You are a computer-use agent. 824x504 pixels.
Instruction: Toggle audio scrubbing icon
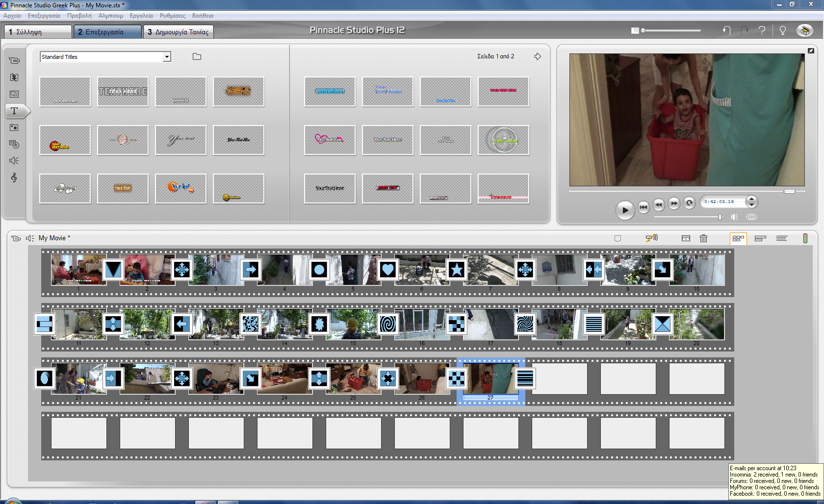pos(651,238)
